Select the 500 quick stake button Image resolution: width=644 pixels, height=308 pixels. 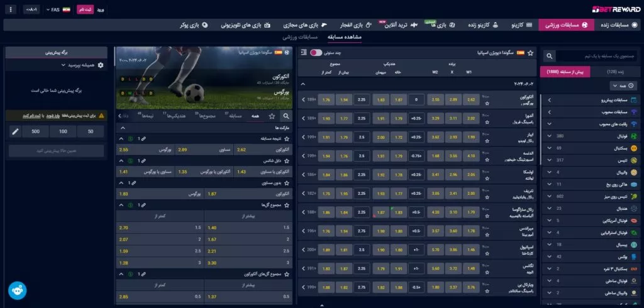click(35, 131)
